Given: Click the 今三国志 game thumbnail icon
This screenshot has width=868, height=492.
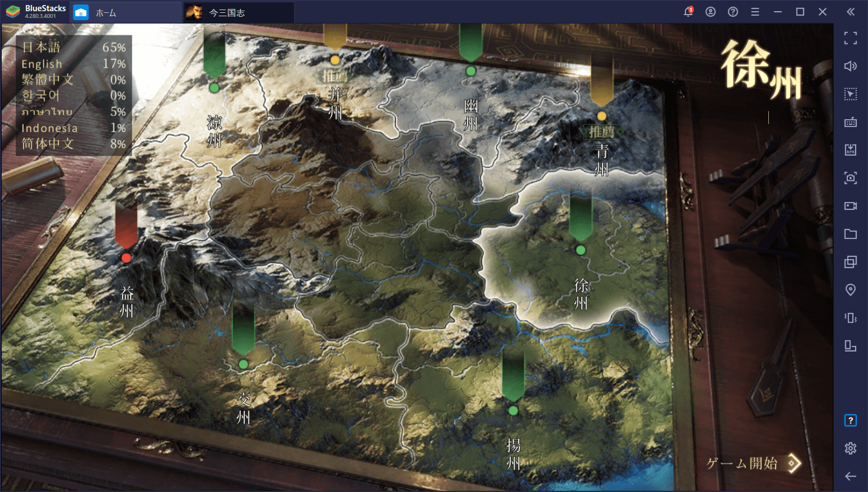Looking at the screenshot, I should coord(194,12).
